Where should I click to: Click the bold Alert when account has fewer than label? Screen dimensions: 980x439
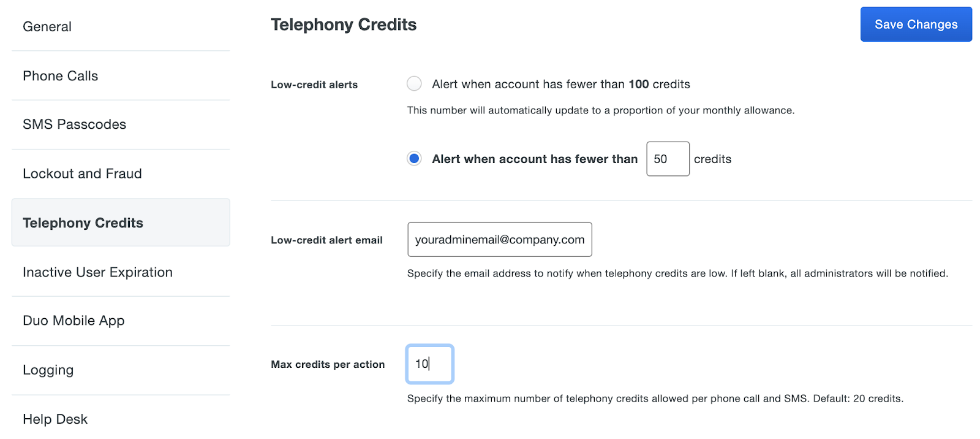[x=535, y=159]
